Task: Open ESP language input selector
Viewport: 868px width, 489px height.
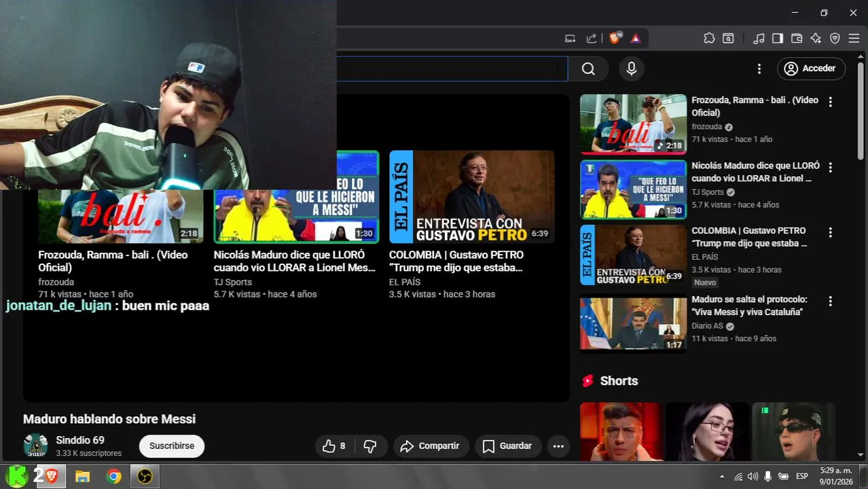Action: [801, 476]
